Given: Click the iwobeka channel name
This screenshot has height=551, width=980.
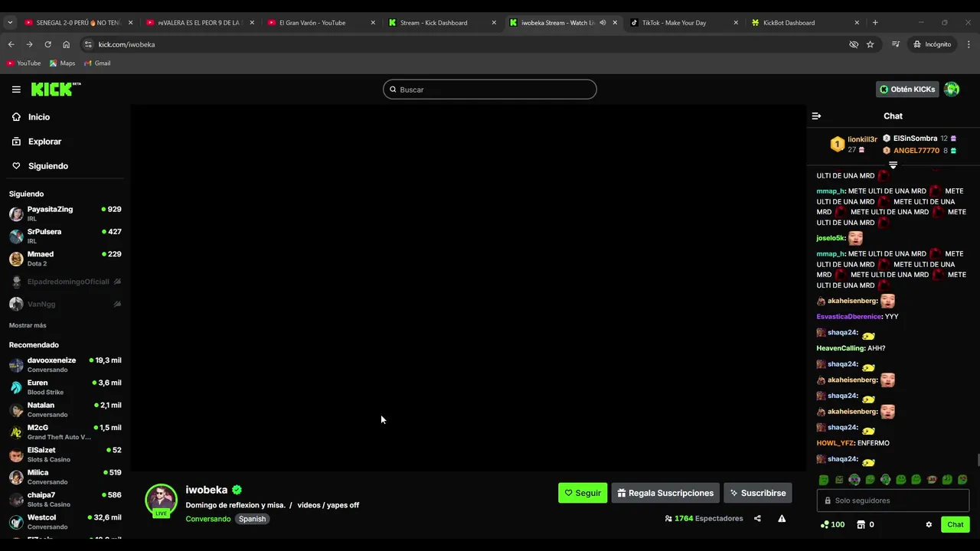Looking at the screenshot, I should [x=207, y=490].
